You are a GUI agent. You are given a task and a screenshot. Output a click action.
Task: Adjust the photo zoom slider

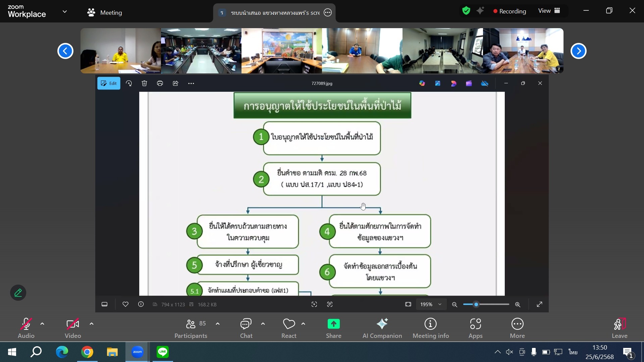pos(476,304)
